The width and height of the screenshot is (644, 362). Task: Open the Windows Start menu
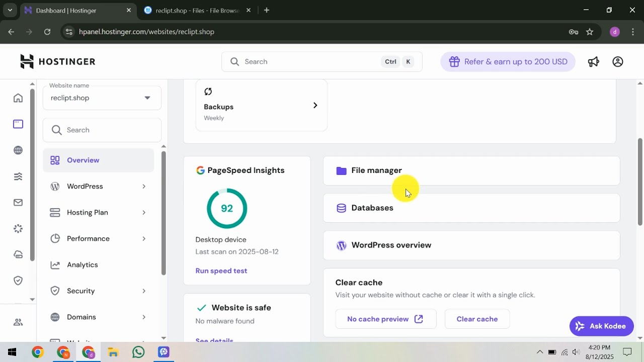tap(12, 352)
